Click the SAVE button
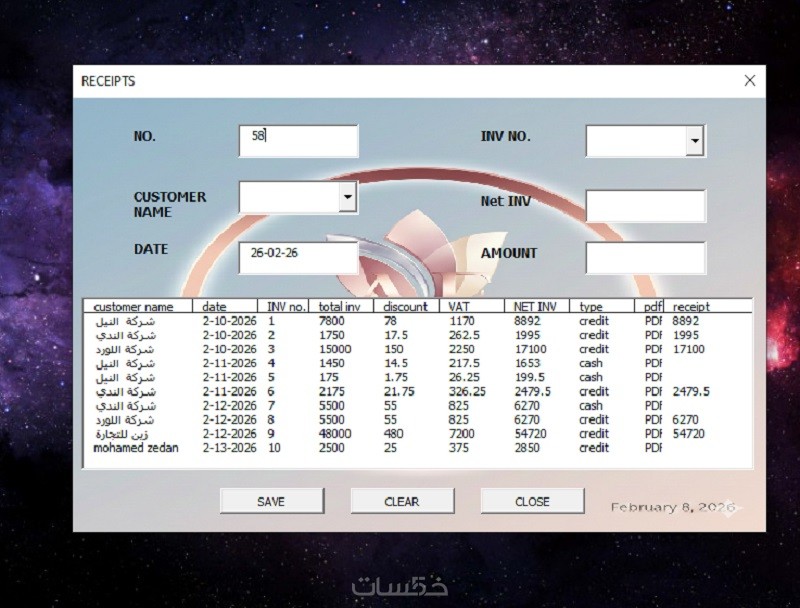 pyautogui.click(x=272, y=501)
